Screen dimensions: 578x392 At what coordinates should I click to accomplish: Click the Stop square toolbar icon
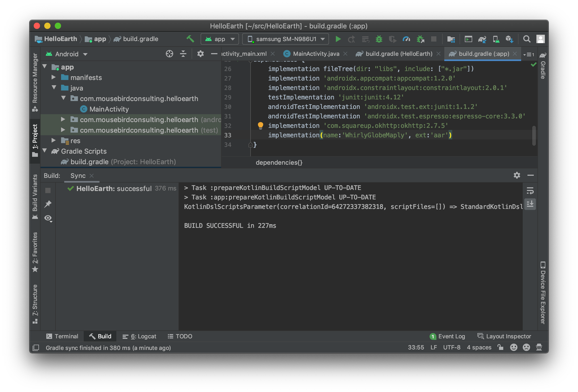coord(433,39)
